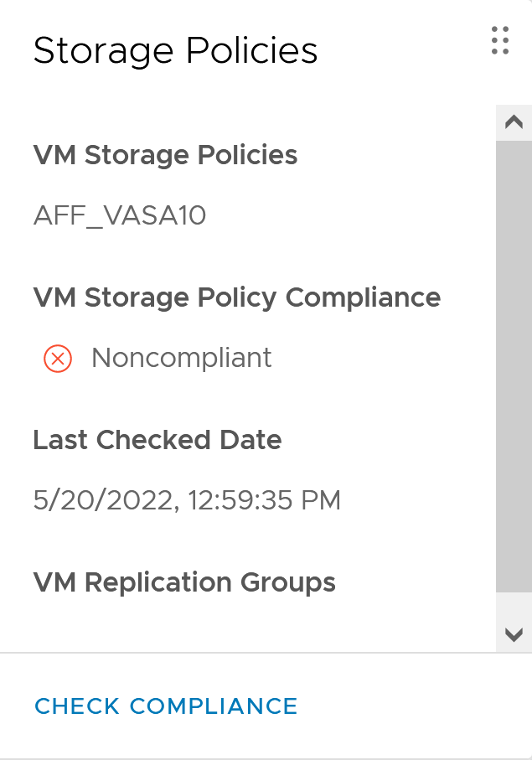
Task: Click the CHECK COMPLIANCE link
Action: pyautogui.click(x=166, y=706)
